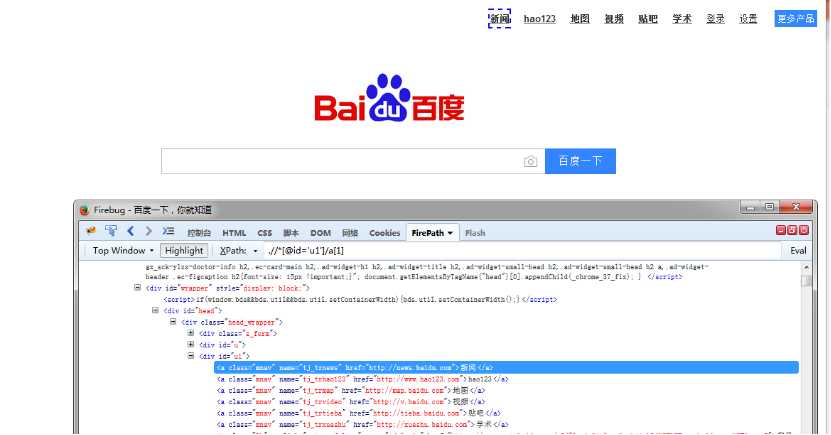This screenshot has height=435, width=831.
Task: Minimize the Firebug panel with red button
Action: click(x=780, y=230)
